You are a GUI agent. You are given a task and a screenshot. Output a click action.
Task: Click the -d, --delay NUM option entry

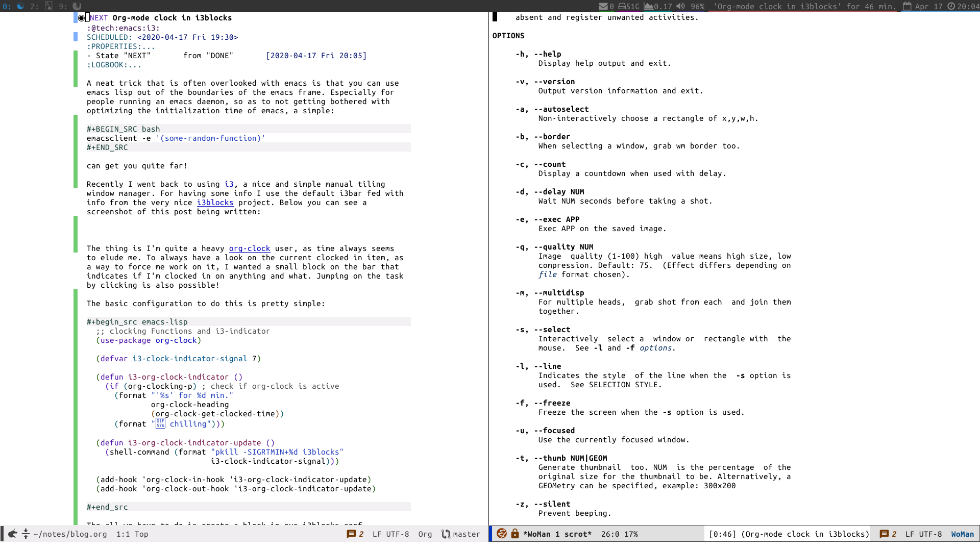550,192
